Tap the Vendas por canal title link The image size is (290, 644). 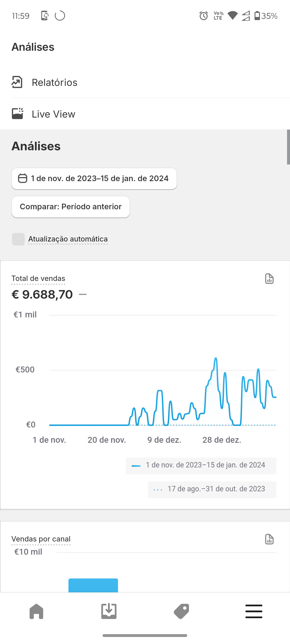pos(41,539)
